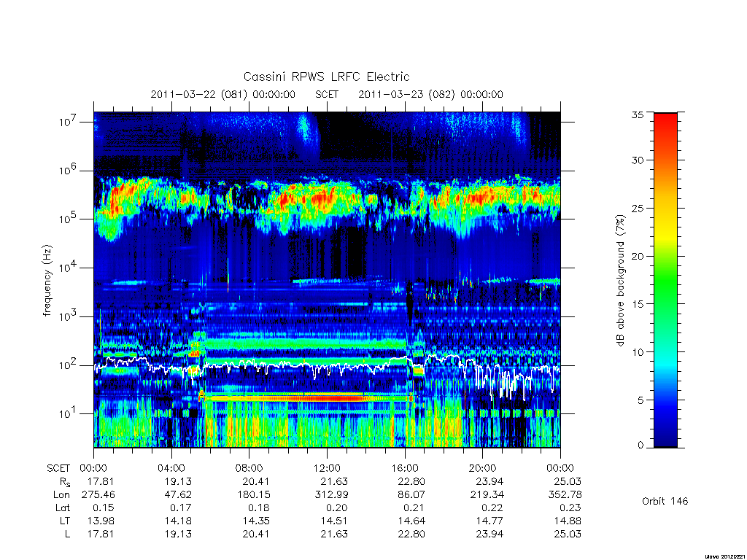Click Lon value 86.07

coord(411,495)
